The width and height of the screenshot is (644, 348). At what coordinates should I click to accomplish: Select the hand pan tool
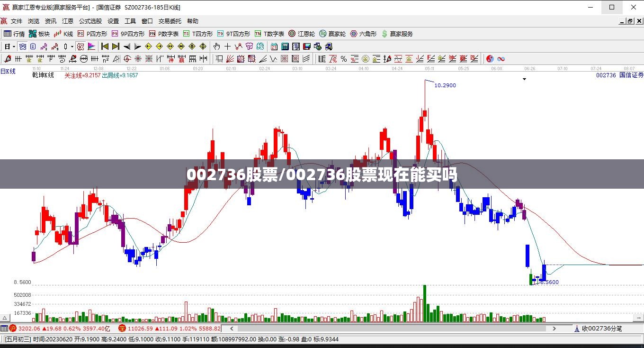pyautogui.click(x=216, y=46)
